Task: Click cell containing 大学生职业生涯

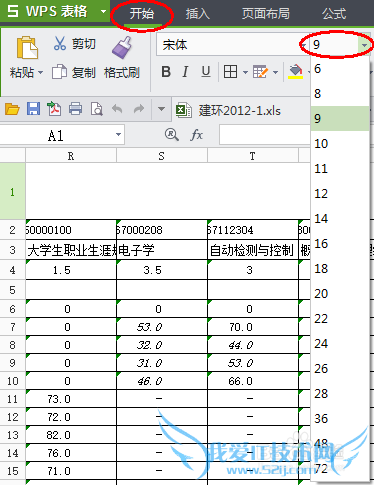Action: click(x=71, y=250)
